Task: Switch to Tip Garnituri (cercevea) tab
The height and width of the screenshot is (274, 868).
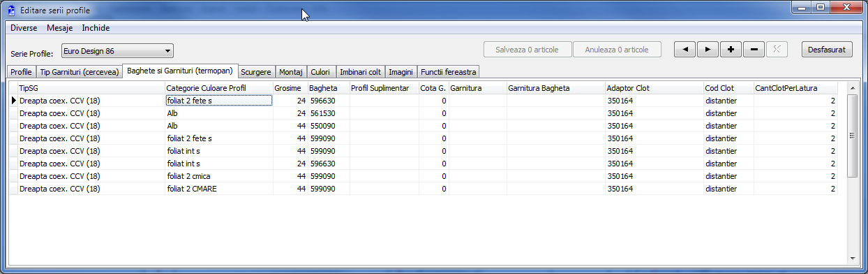Action: click(x=80, y=72)
